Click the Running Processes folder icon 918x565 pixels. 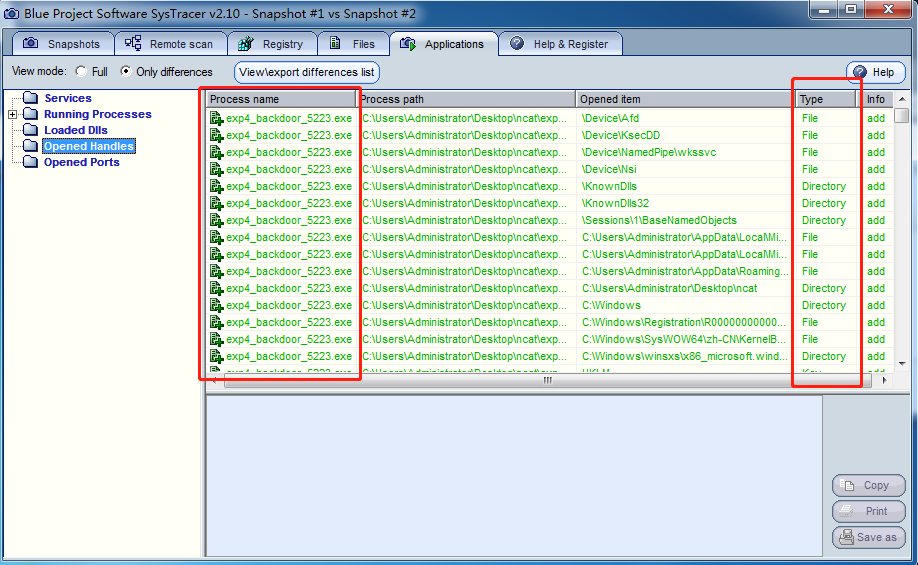(30, 114)
